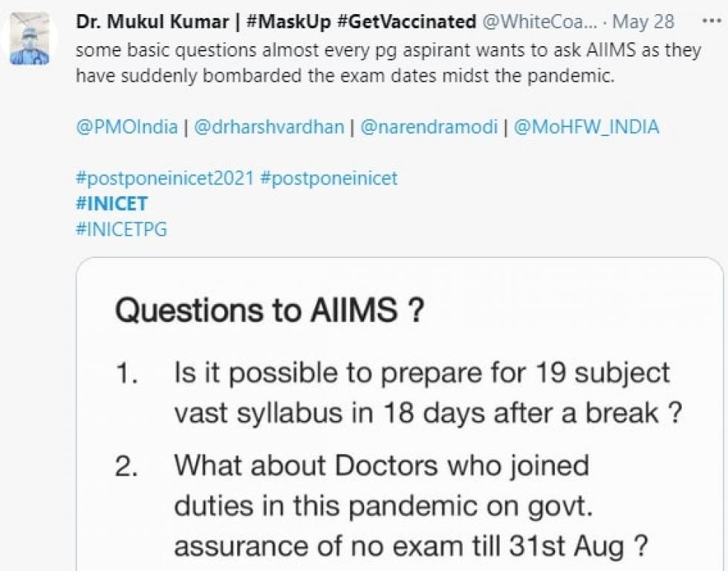The width and height of the screenshot is (728, 571).
Task: Click the #MaskUp text in display name
Action: [x=288, y=22]
